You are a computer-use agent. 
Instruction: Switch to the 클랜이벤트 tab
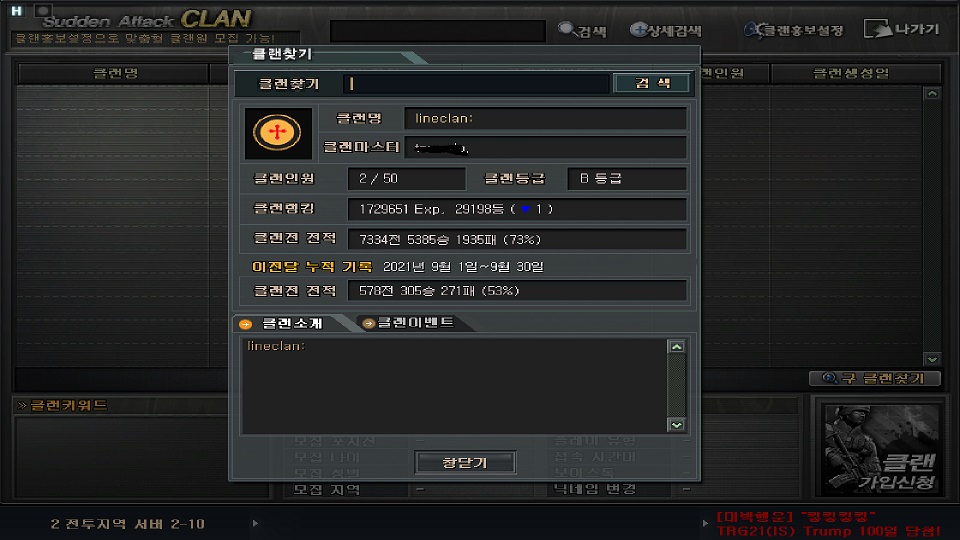coord(410,323)
